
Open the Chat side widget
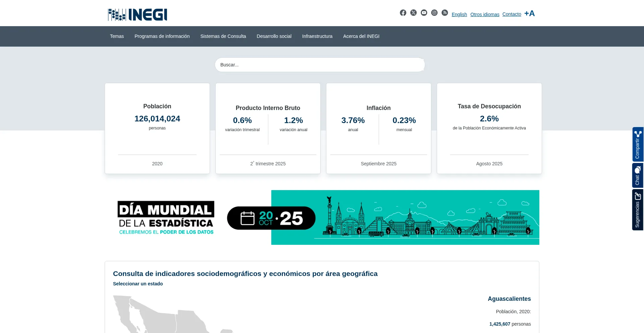pyautogui.click(x=638, y=175)
